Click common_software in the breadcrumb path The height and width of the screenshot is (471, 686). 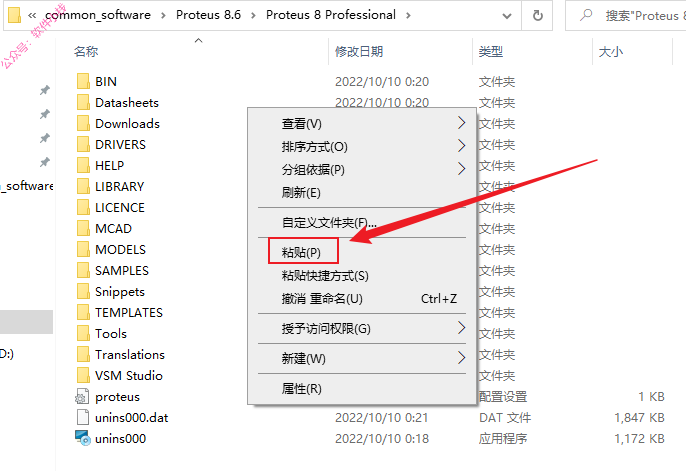(98, 15)
